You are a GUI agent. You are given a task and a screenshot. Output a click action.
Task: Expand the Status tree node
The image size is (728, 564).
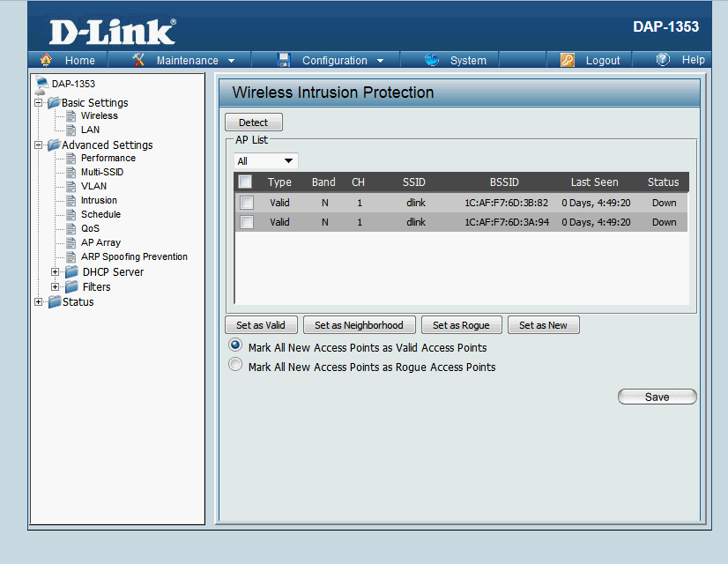click(x=39, y=302)
